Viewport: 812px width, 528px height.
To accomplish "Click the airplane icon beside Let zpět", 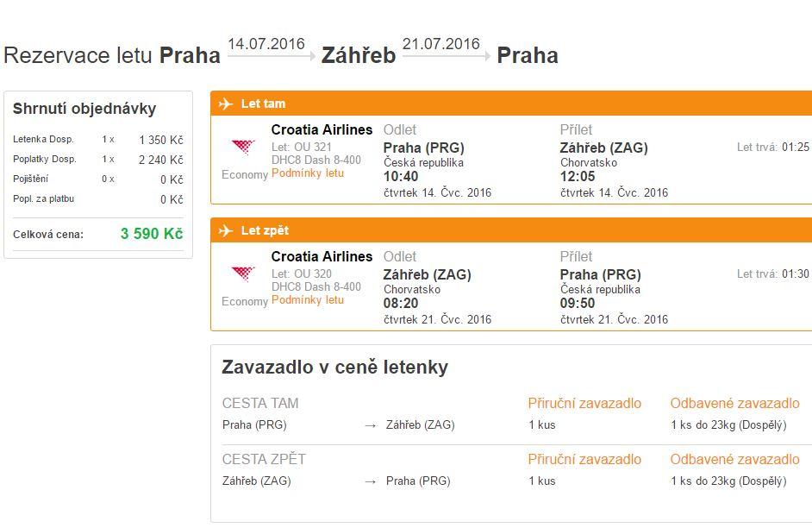I will 226,231.
